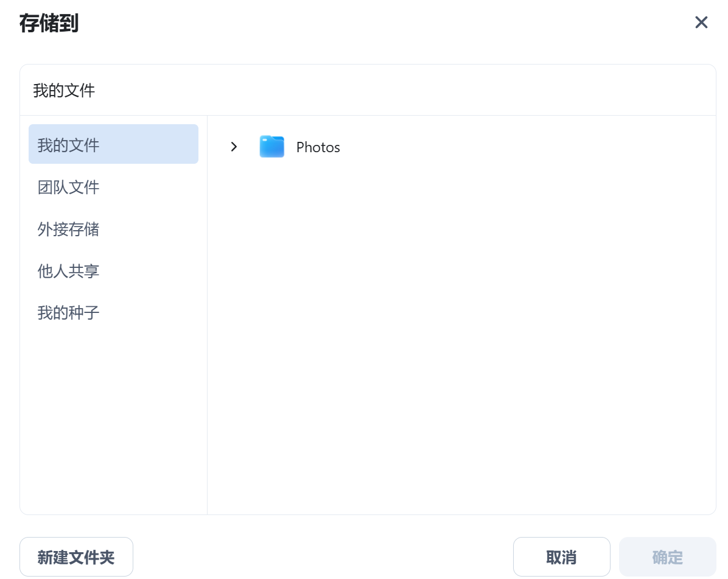Click the 存储到 dialog title

click(49, 24)
